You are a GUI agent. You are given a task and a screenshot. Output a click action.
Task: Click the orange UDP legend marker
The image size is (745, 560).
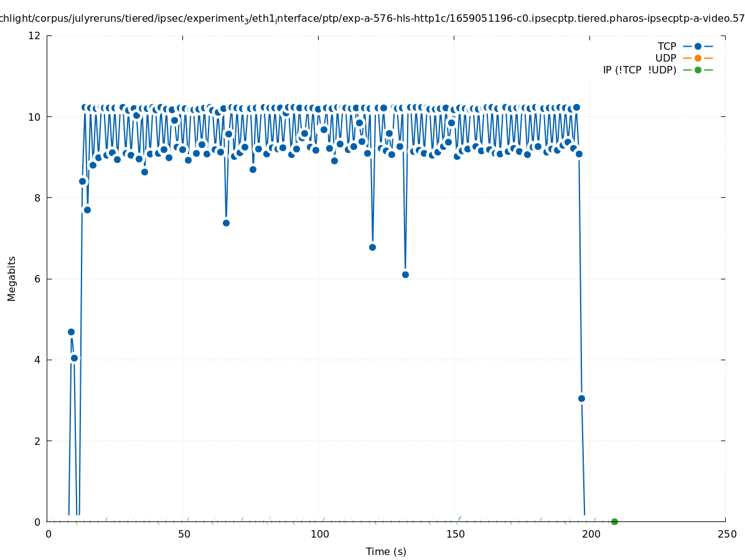[698, 58]
